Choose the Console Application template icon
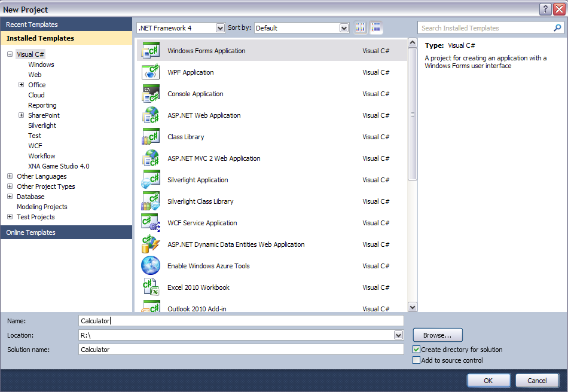Screen dimensions: 568x392 tap(150, 93)
